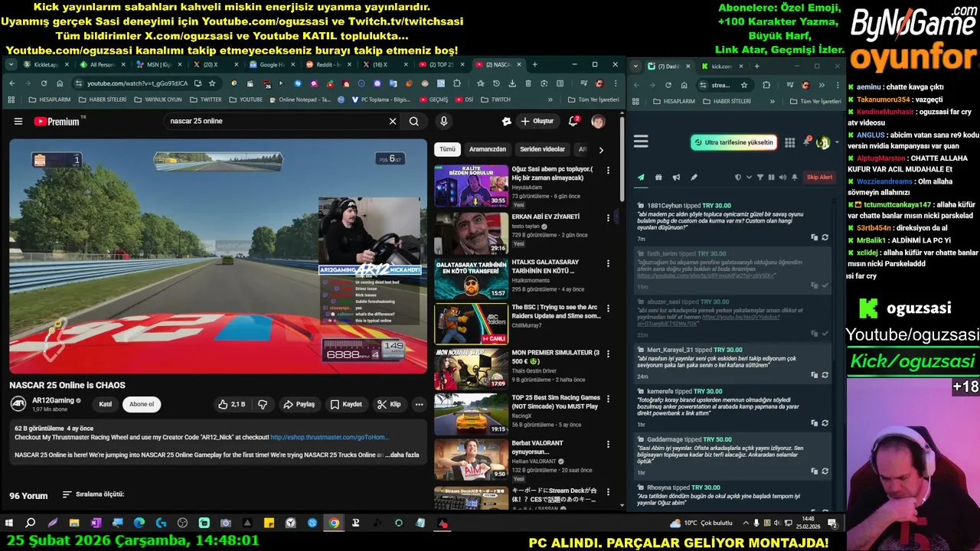Open Chrome downloads in YouTube window
The height and width of the screenshot is (551, 980).
click(511, 83)
